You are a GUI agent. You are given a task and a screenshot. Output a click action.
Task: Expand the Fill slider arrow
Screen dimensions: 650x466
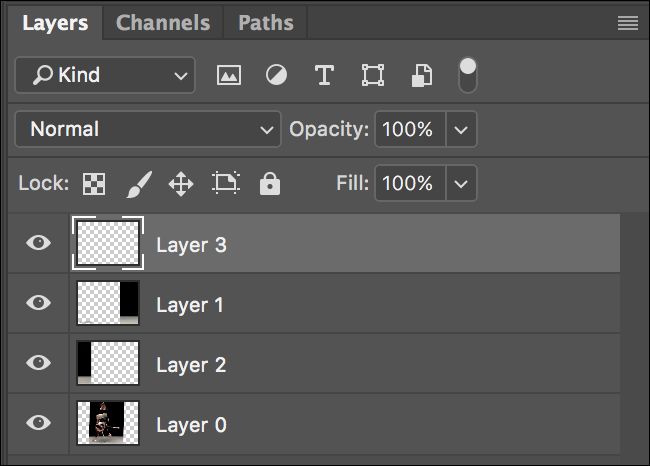pyautogui.click(x=461, y=184)
